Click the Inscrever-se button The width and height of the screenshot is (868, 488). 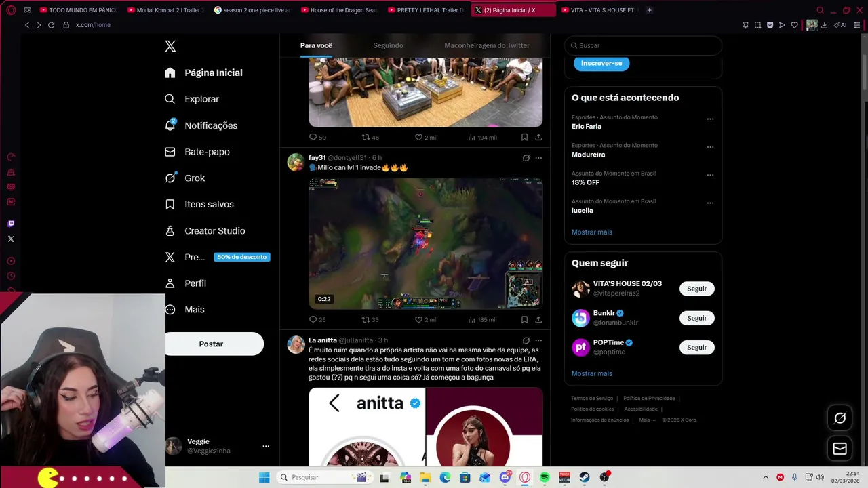tap(601, 63)
